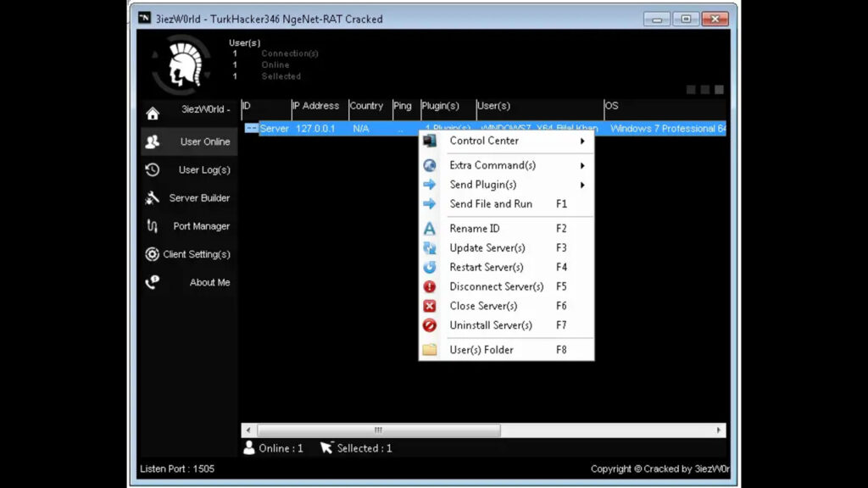Click the Update Server(s) icon
Viewport: 868px width, 488px height.
430,248
